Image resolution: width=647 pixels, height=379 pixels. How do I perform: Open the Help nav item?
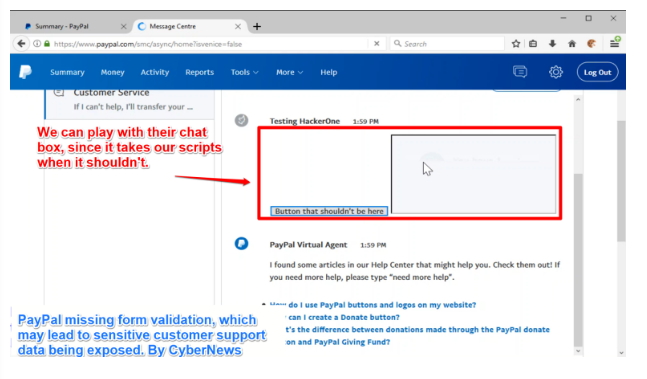point(328,72)
